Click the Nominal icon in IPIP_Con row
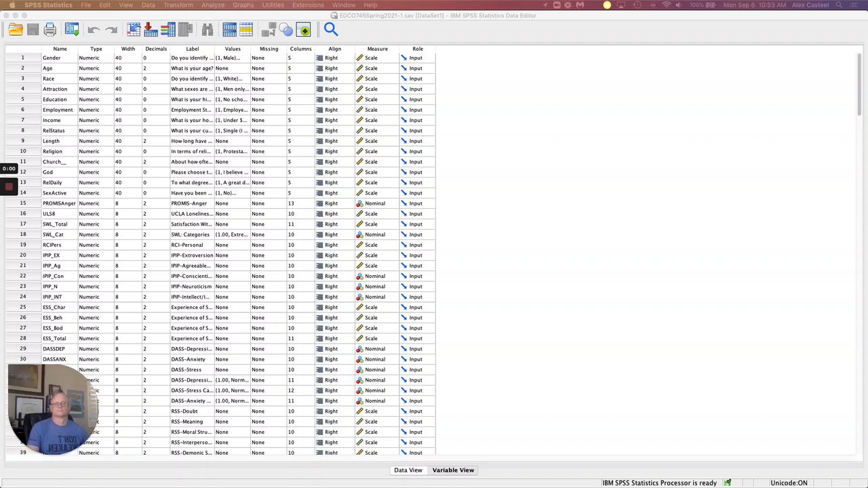This screenshot has width=868, height=488. click(360, 276)
